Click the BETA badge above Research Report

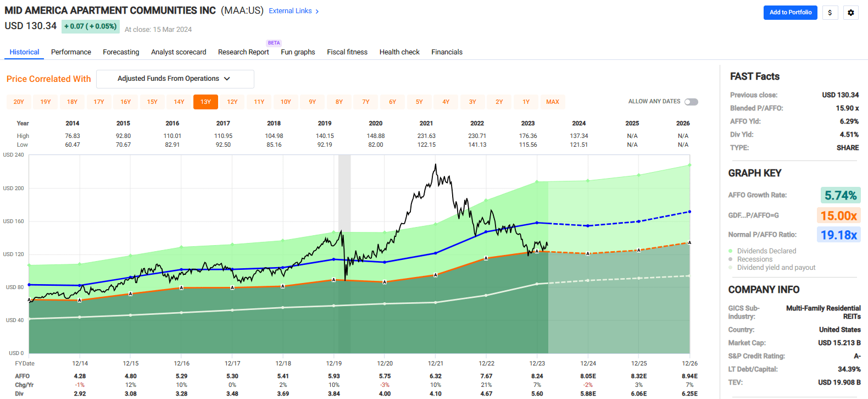[274, 43]
